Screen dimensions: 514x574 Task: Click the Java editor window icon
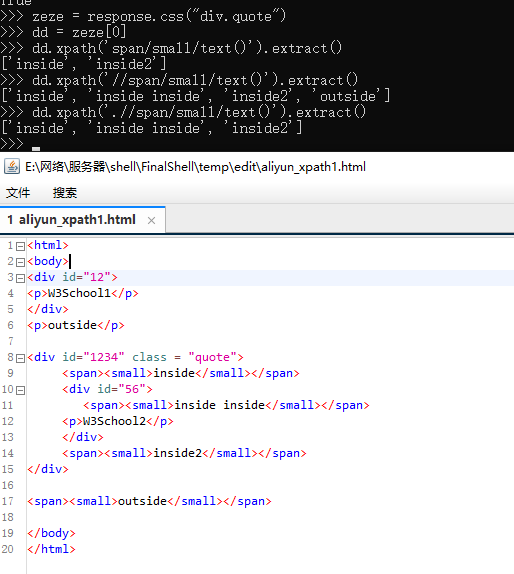click(12, 167)
